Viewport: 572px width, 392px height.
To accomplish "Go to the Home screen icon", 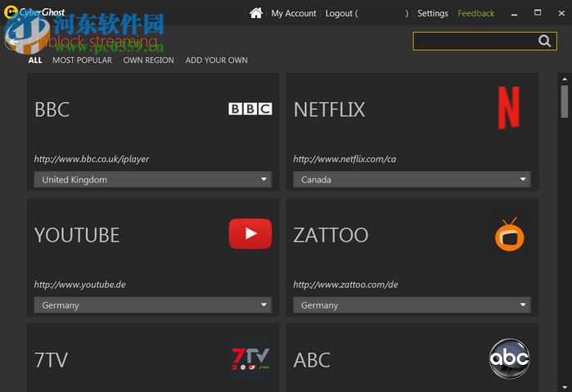I will (x=256, y=13).
